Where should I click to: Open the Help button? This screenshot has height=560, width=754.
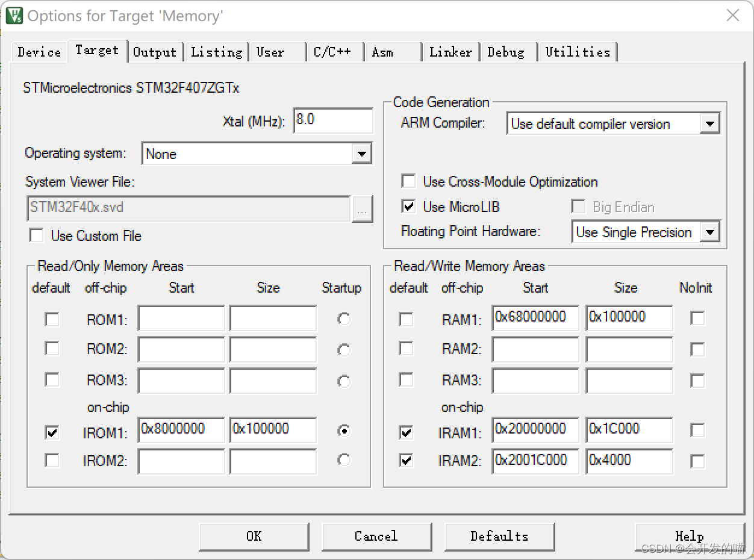(x=690, y=536)
